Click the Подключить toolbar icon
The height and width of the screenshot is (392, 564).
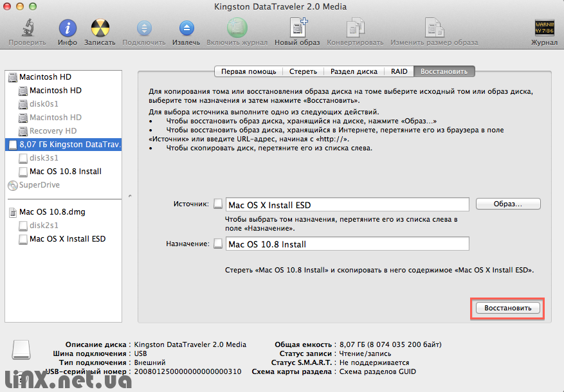pos(144,28)
